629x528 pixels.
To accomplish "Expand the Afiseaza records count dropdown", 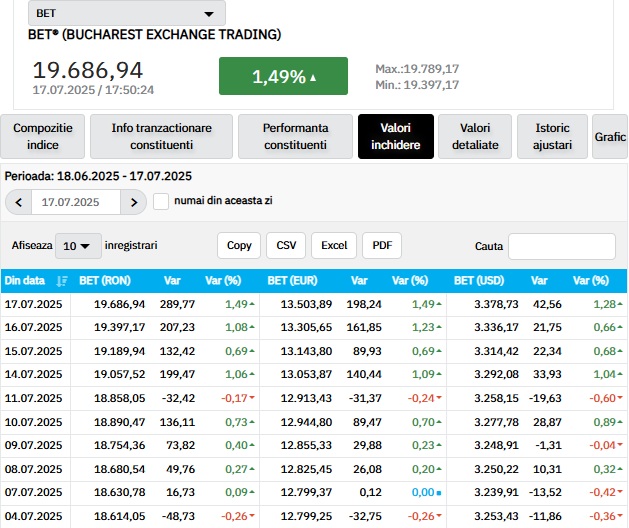I will 77,246.
